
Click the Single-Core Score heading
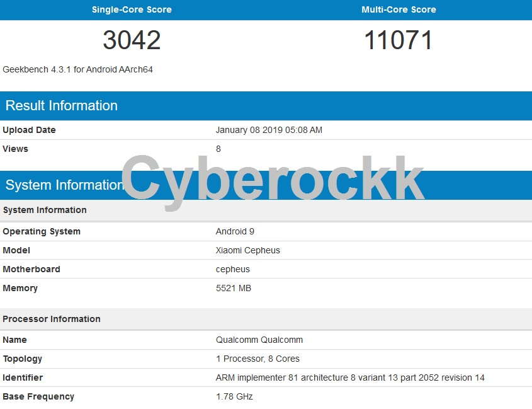click(132, 9)
